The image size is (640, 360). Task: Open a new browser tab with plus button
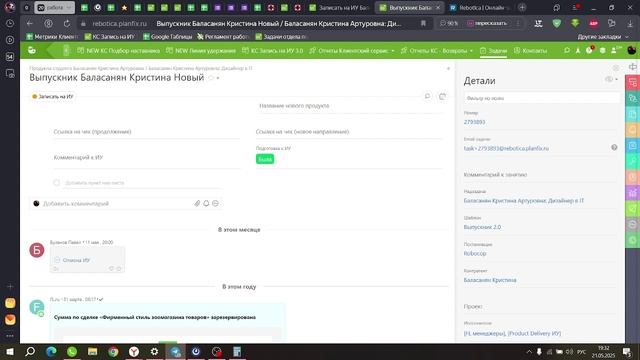point(522,7)
